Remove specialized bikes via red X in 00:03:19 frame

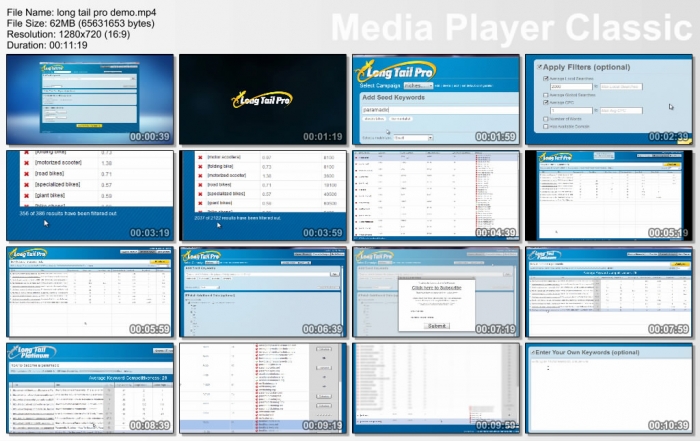[x=27, y=185]
